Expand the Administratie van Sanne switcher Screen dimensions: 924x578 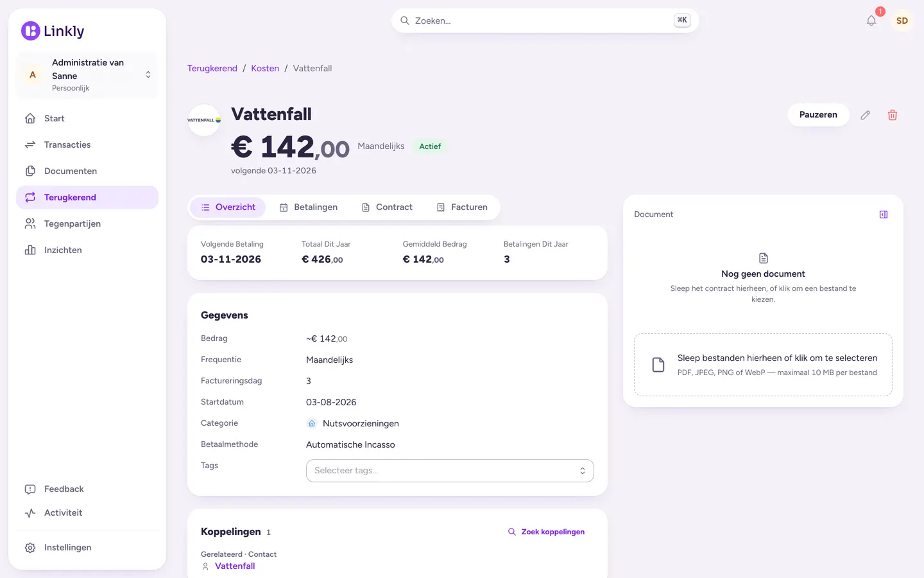tap(87, 75)
